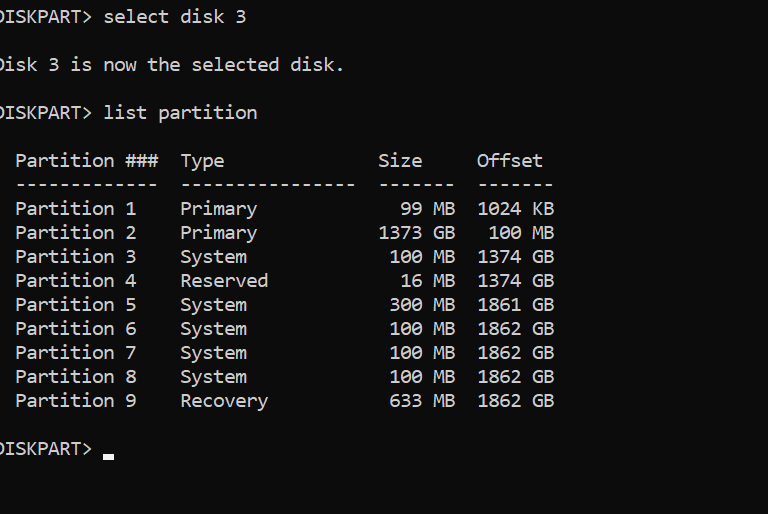The image size is (768, 514).
Task: Click the Size column header
Action: click(x=400, y=160)
